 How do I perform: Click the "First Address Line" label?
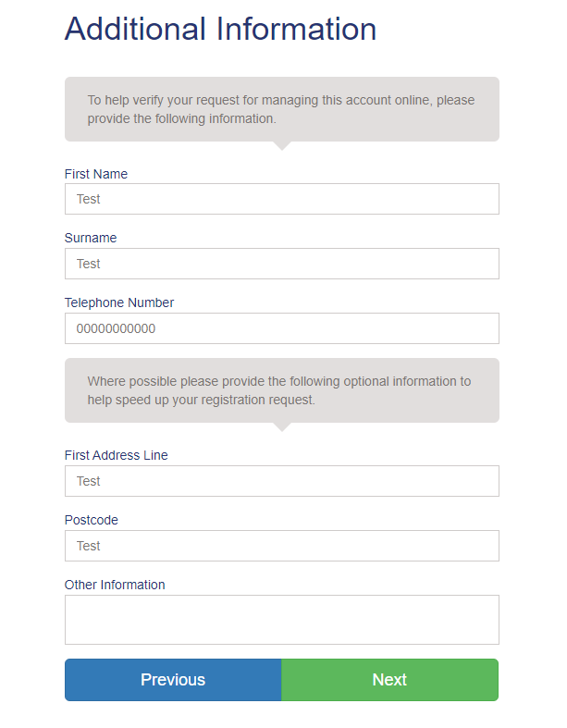[x=117, y=455]
